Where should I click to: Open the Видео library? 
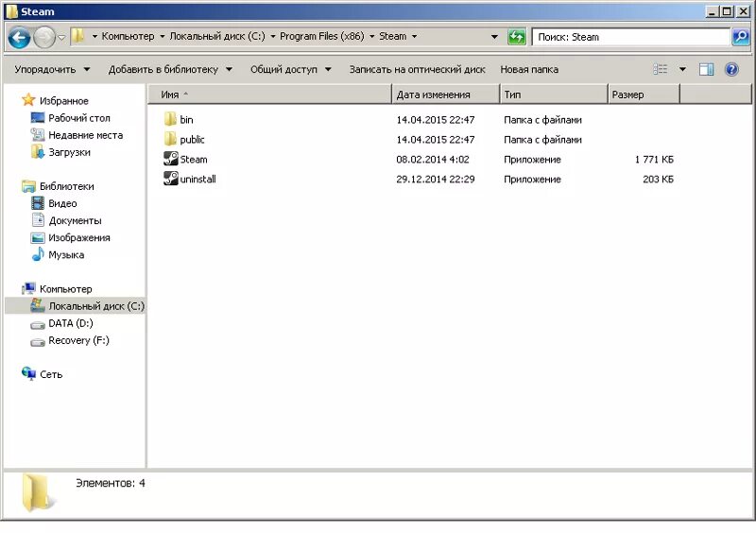62,203
